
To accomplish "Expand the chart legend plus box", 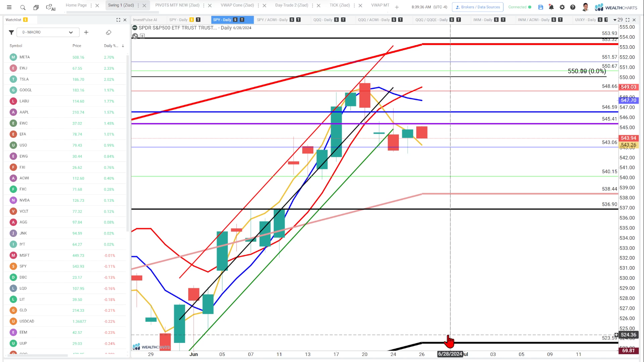I will click(x=142, y=36).
